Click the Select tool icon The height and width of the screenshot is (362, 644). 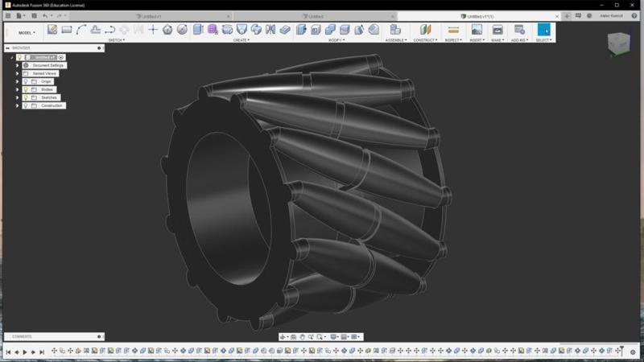point(544,30)
